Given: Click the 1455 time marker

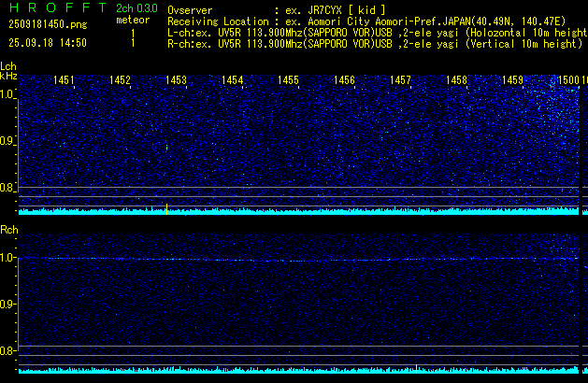Looking at the screenshot, I should tap(288, 81).
